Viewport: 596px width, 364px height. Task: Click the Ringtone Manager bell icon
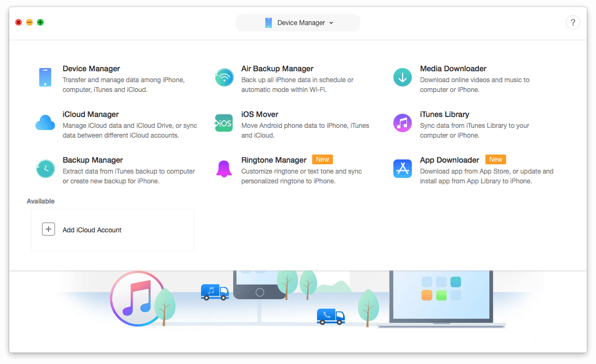[x=224, y=169]
